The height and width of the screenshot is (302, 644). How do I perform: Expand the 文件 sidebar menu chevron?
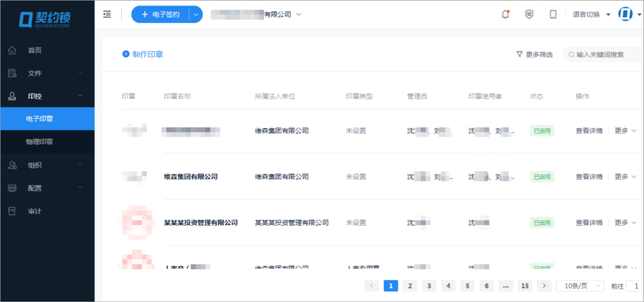[x=80, y=73]
